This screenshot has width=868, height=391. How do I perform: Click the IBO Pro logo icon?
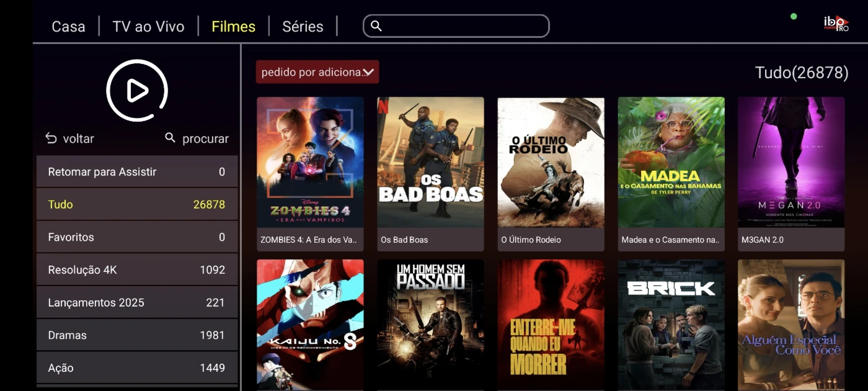(836, 24)
